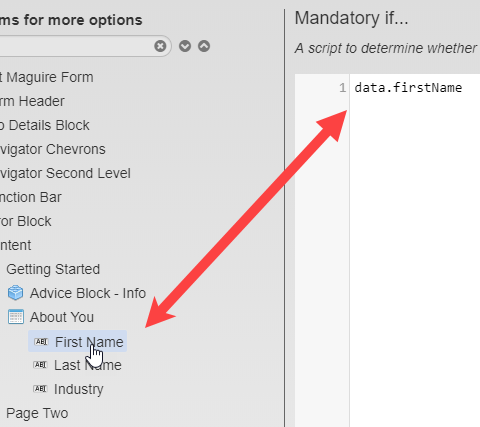Select the Details Block item

click(x=45, y=125)
